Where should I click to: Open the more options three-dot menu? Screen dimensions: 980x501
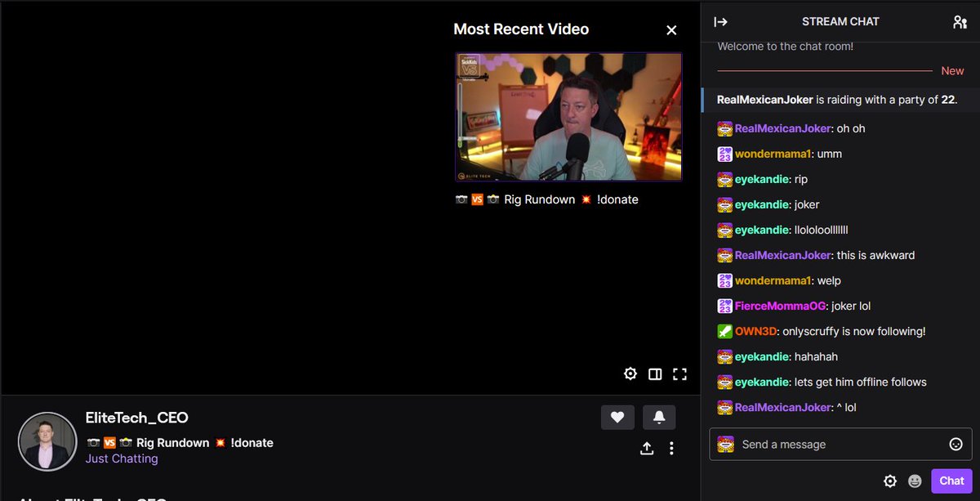(x=671, y=448)
